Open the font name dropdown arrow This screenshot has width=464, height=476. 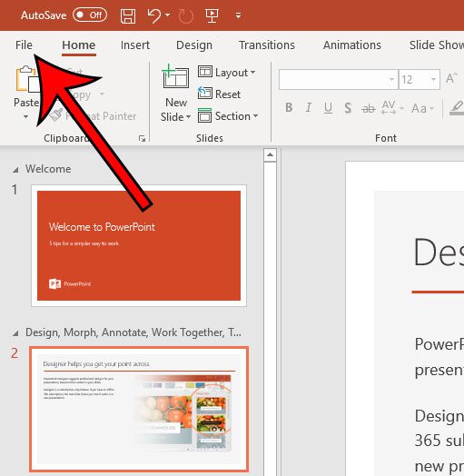tap(391, 80)
